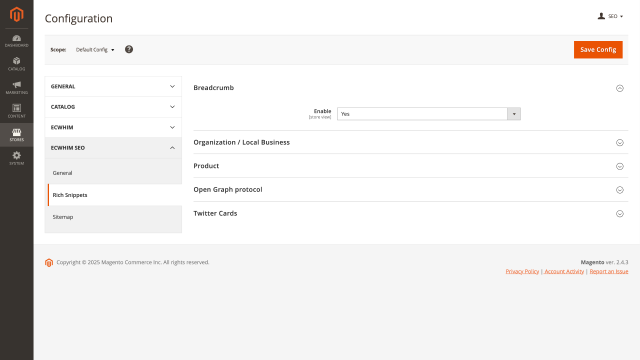Open the Marketing sidebar menu
The height and width of the screenshot is (360, 640).
click(x=17, y=87)
